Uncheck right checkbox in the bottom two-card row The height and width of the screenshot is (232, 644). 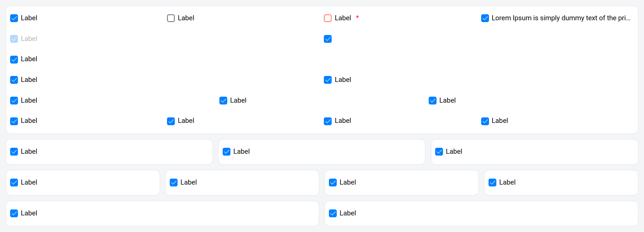click(333, 214)
